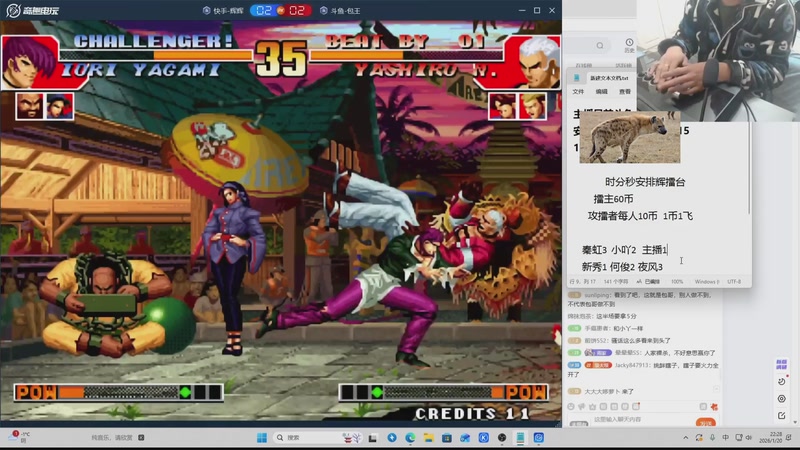The width and height of the screenshot is (800, 450).
Task: Open the 编辑 menu in Notepad
Action: (601, 92)
